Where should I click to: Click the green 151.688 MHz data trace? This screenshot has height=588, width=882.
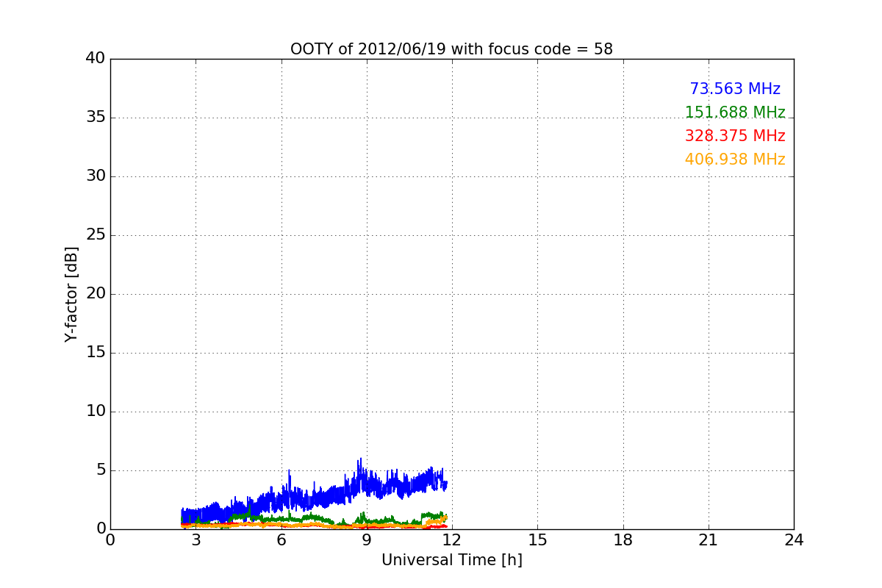click(312, 517)
